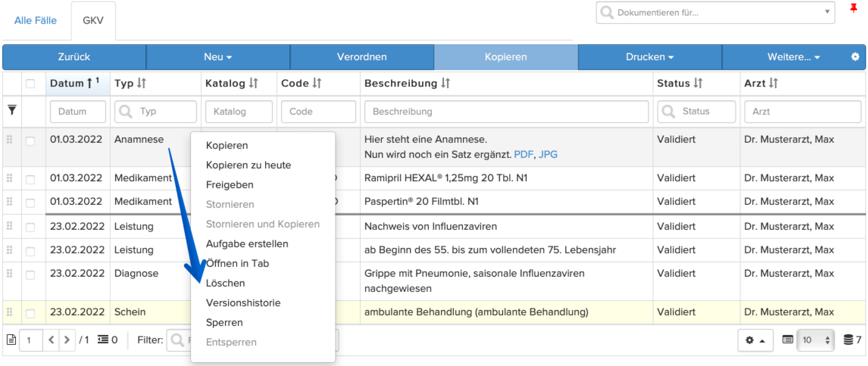Viewport: 868px width, 366px height.
Task: Go to next page arrow
Action: click(x=67, y=340)
